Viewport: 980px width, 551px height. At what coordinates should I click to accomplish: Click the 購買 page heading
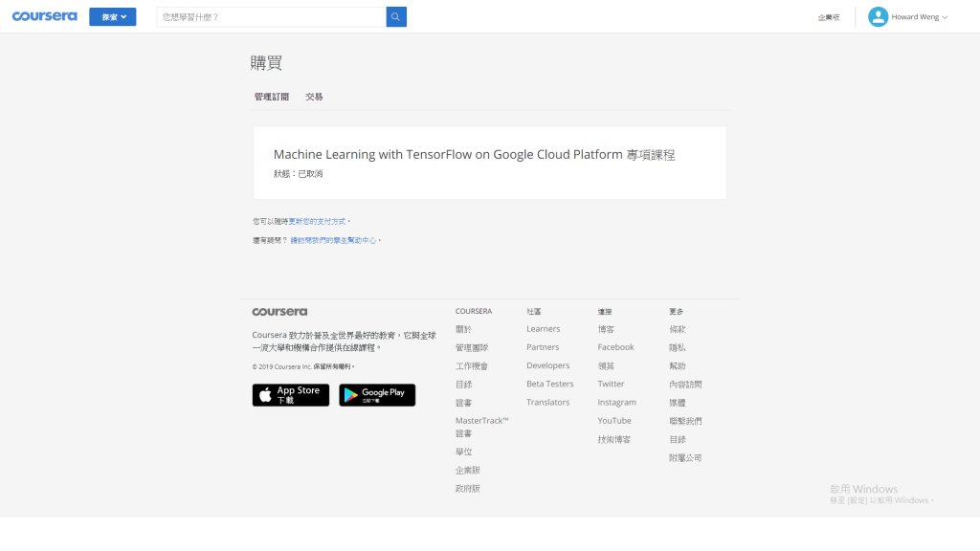(266, 63)
